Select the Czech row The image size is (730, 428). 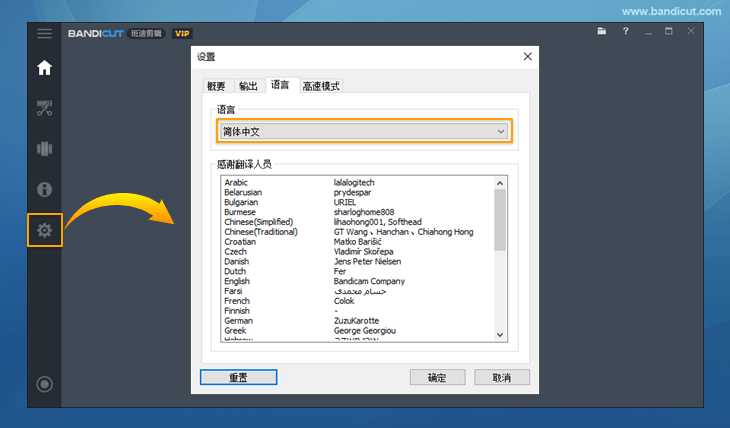coord(358,251)
